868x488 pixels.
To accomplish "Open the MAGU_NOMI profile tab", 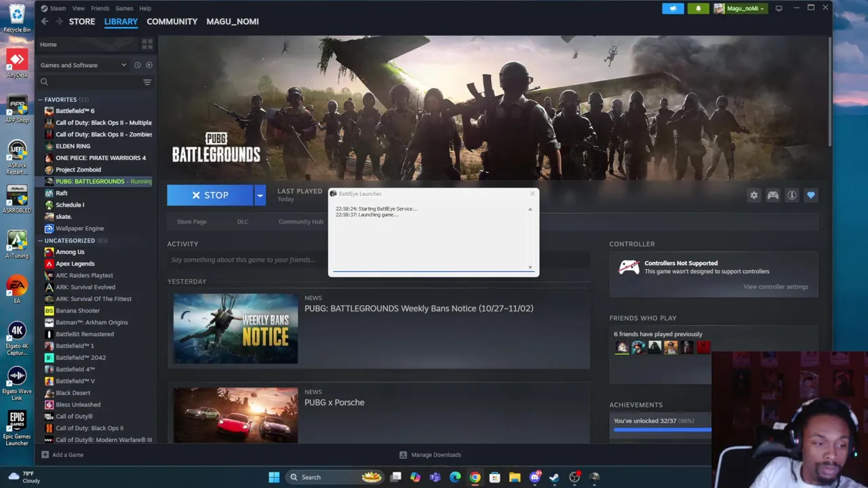I will coord(233,22).
